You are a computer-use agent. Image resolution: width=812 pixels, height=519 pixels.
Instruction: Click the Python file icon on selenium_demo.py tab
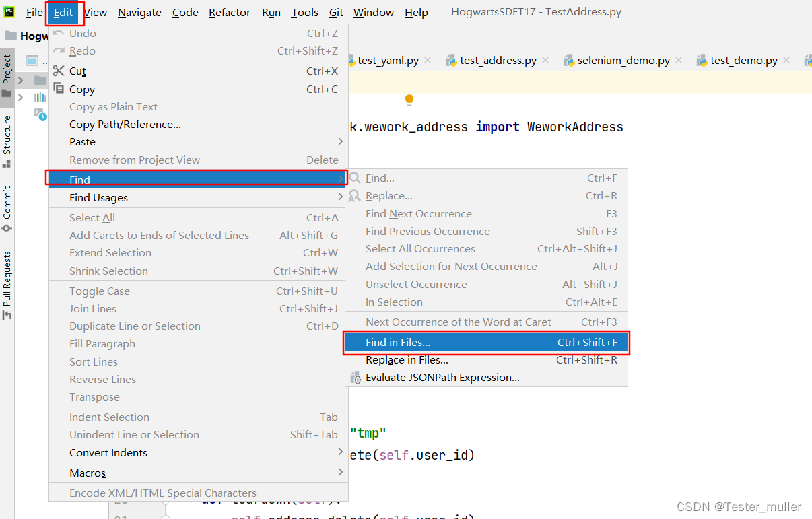point(569,61)
